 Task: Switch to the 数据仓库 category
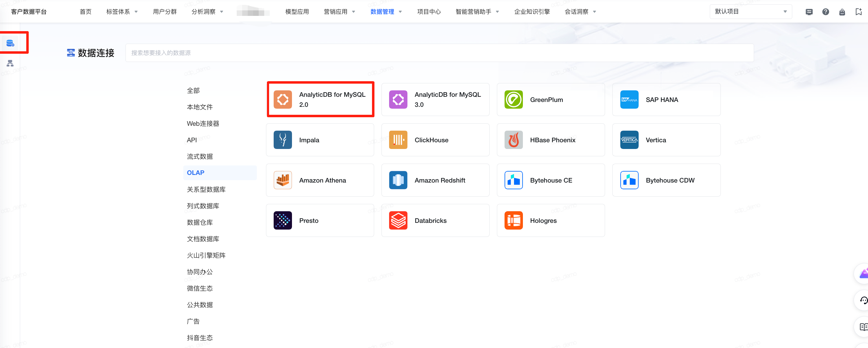pyautogui.click(x=199, y=222)
